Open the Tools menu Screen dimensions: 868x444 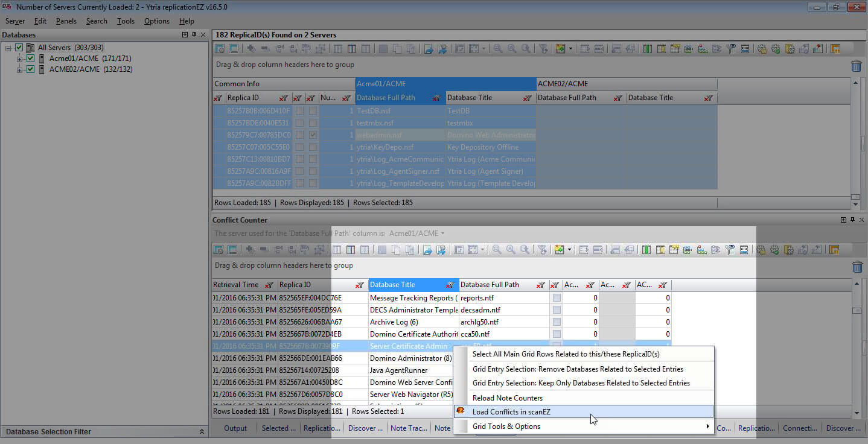[x=126, y=21]
